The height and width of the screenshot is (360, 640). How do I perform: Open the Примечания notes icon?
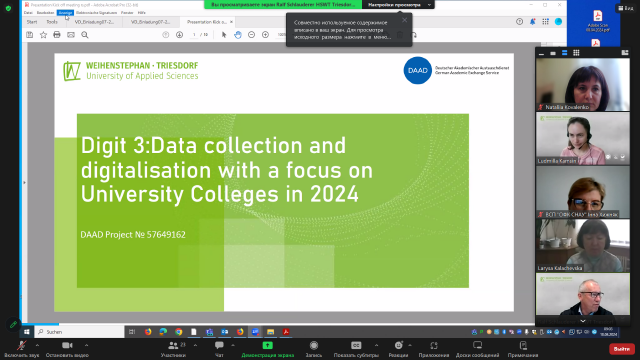pyautogui.click(x=523, y=349)
